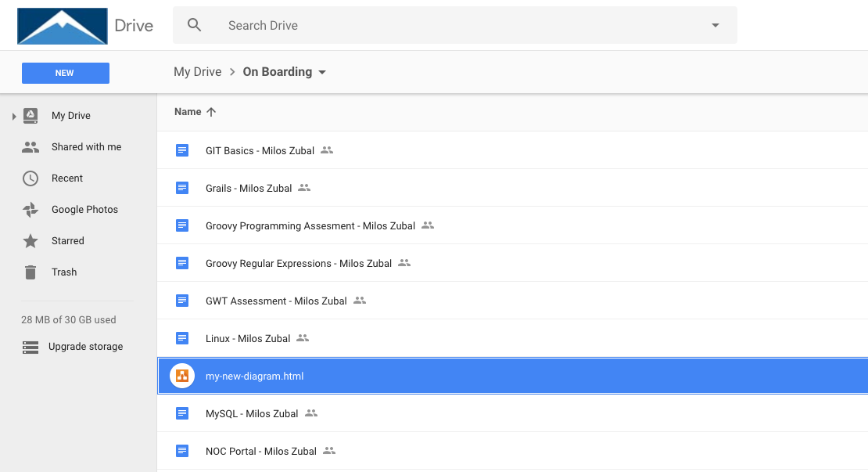Click the Upgrade storage icon

30,347
